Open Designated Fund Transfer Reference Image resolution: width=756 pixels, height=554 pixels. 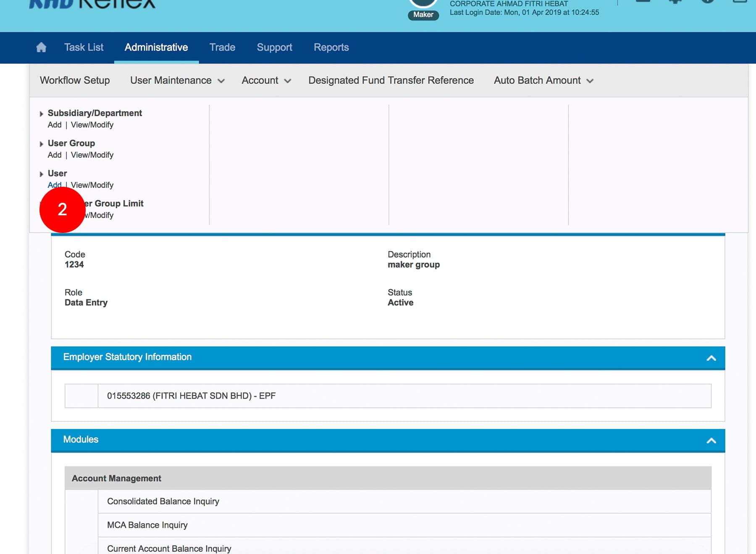point(391,81)
